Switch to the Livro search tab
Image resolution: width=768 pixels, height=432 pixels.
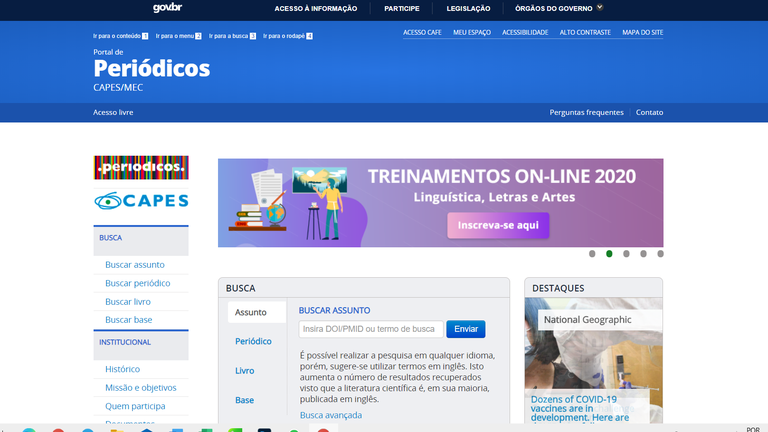[x=245, y=370]
